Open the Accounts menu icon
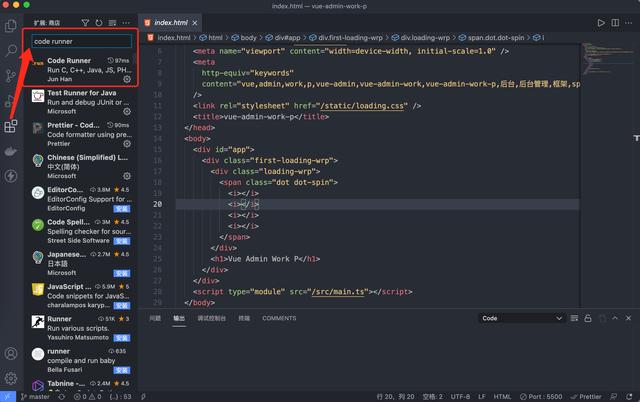Image resolution: width=640 pixels, height=402 pixels. point(11,353)
